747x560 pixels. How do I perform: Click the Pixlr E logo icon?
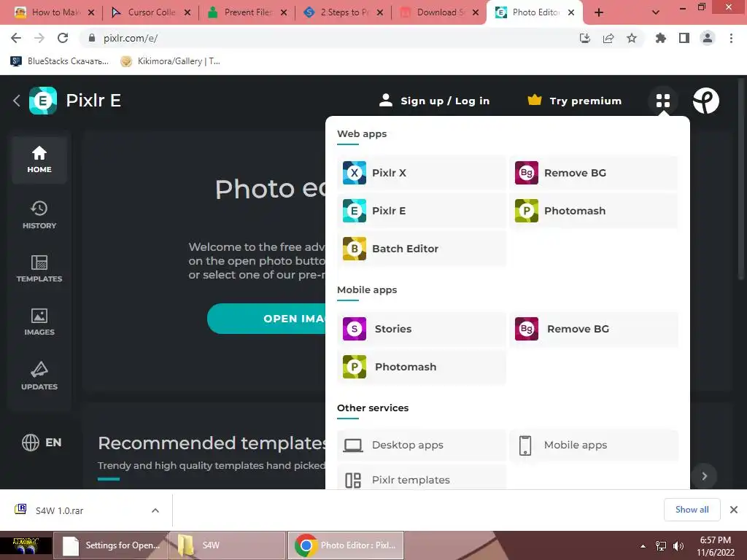tap(43, 101)
